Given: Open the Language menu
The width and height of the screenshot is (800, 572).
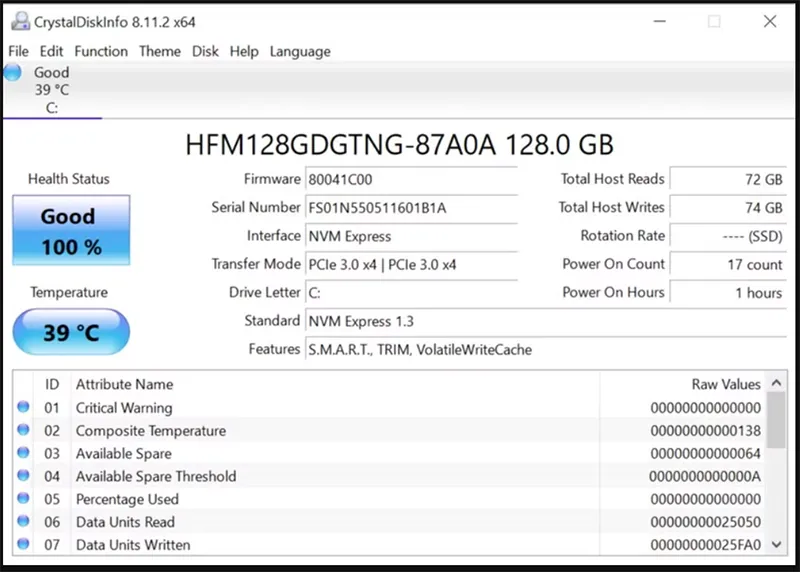Looking at the screenshot, I should click(x=300, y=52).
